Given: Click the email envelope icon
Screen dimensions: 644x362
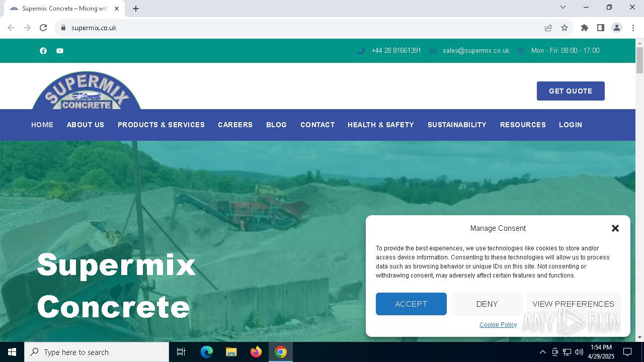Looking at the screenshot, I should coord(433,51).
